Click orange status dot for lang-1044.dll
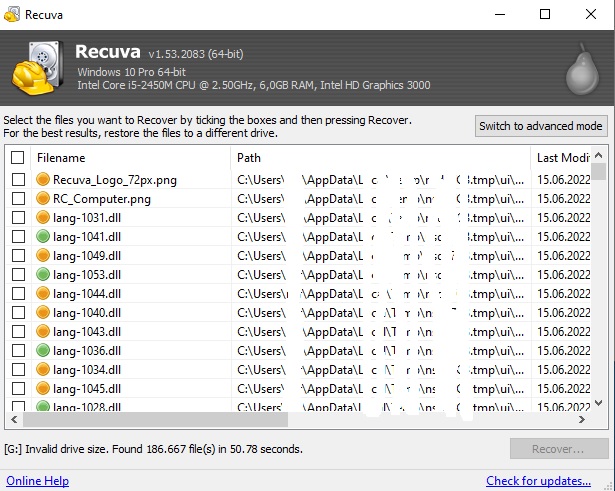Viewport: 615px width, 491px height. 43,293
